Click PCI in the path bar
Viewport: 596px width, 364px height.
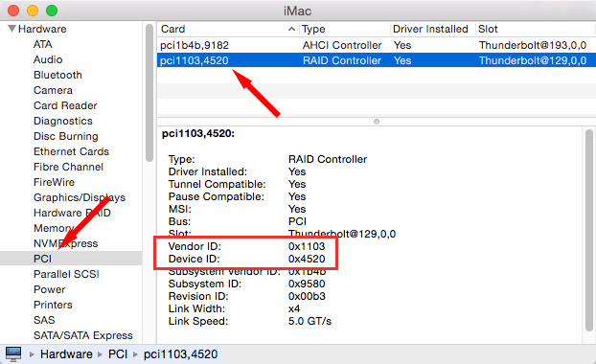[x=118, y=354]
